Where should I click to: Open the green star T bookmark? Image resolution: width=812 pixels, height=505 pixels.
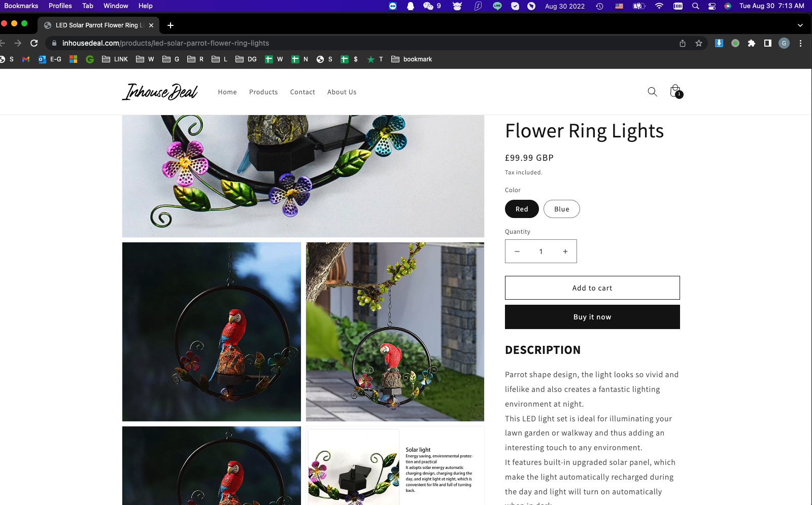click(375, 59)
